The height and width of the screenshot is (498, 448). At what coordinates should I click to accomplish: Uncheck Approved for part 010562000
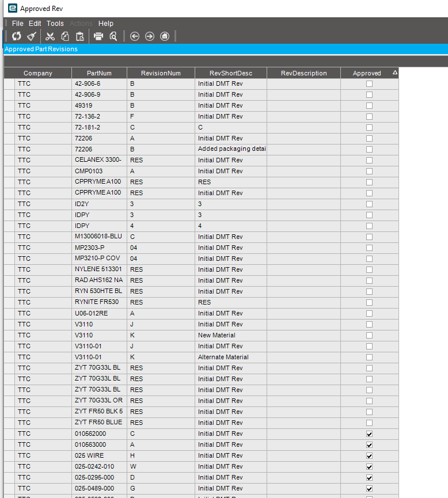point(369,434)
